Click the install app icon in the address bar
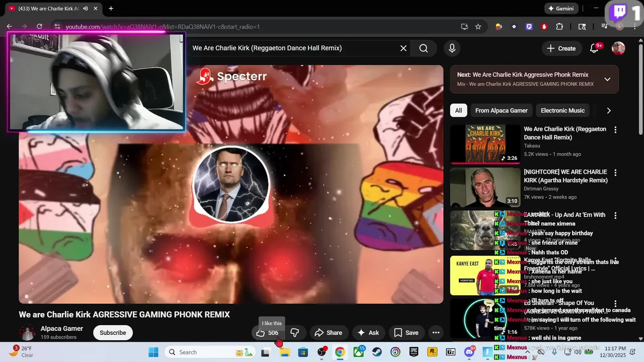This screenshot has width=644, height=362. tap(464, 27)
